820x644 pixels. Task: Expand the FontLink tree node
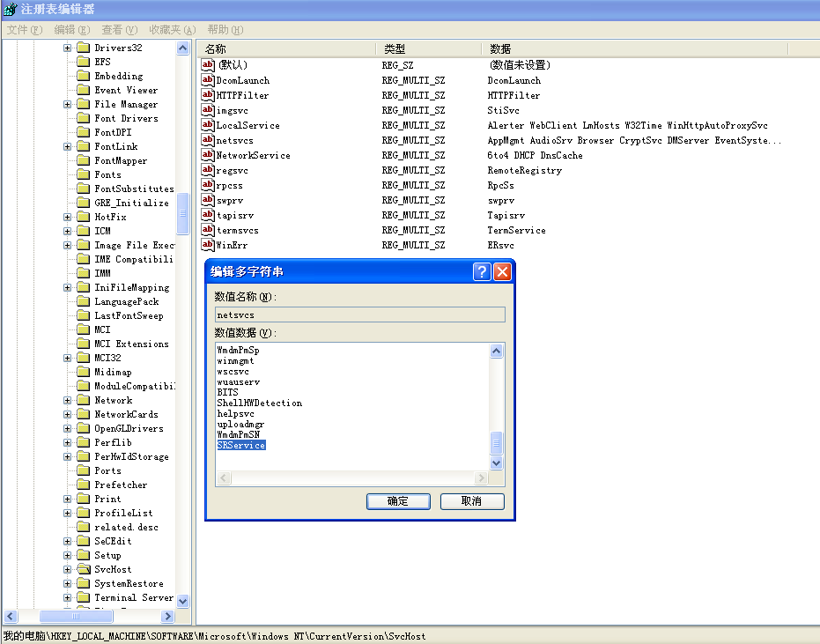coord(68,146)
